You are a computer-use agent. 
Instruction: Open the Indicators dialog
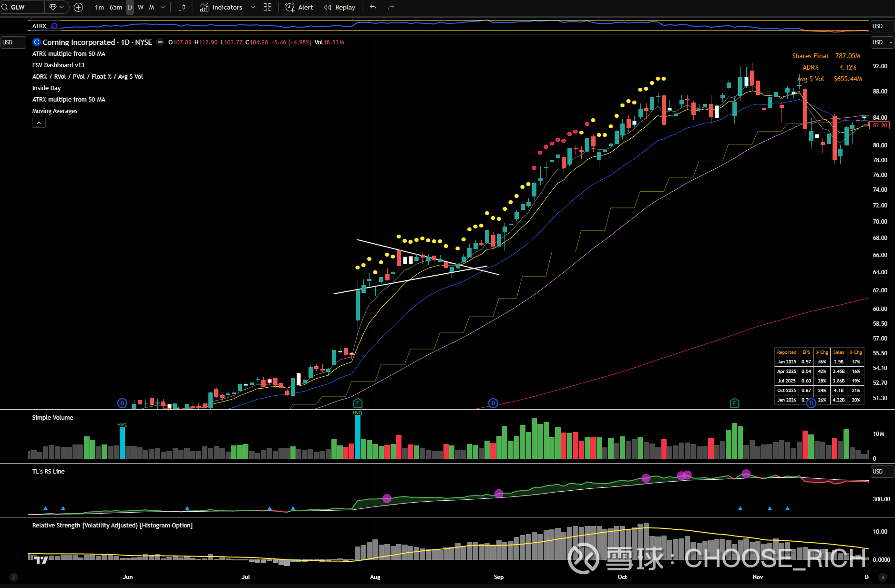coord(221,7)
